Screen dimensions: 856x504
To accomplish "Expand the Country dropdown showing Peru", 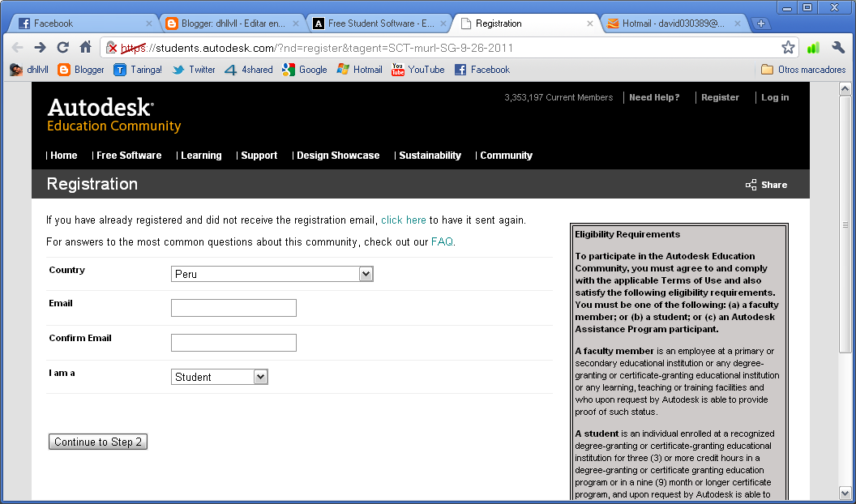I will click(x=272, y=274).
